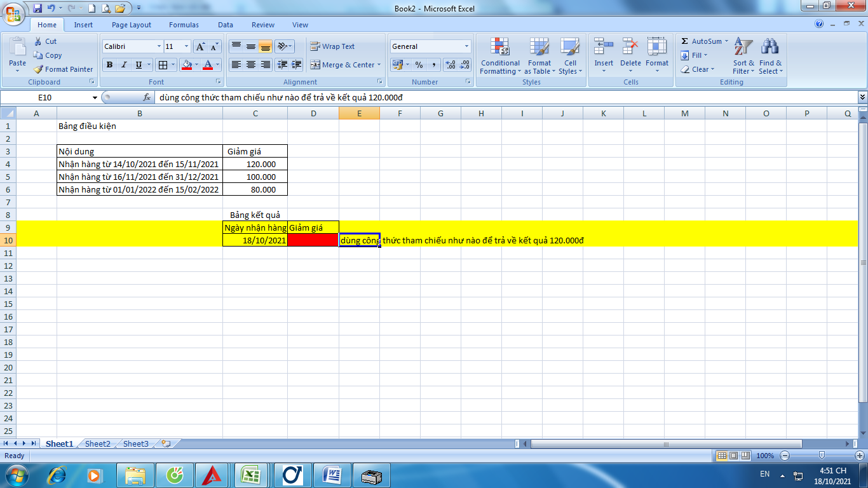The width and height of the screenshot is (868, 488).
Task: Toggle Bold formatting
Action: pyautogui.click(x=109, y=65)
